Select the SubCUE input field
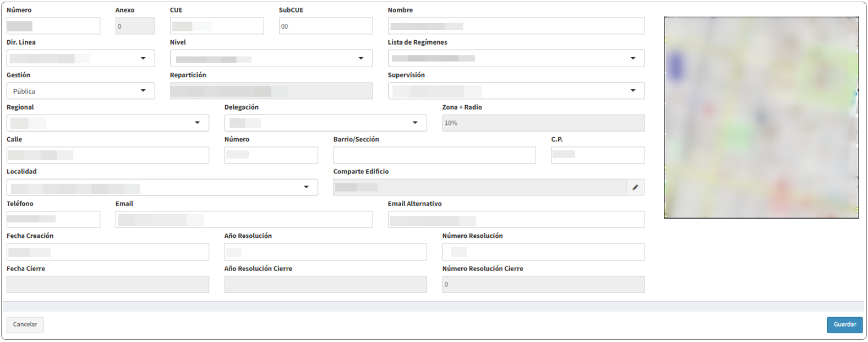This screenshot has height=342, width=868. pos(325,26)
